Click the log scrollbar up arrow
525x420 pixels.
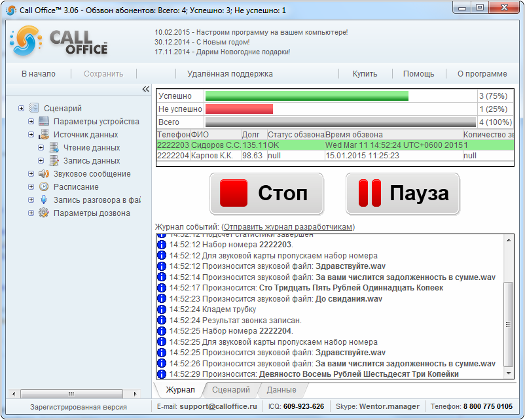[x=508, y=240]
